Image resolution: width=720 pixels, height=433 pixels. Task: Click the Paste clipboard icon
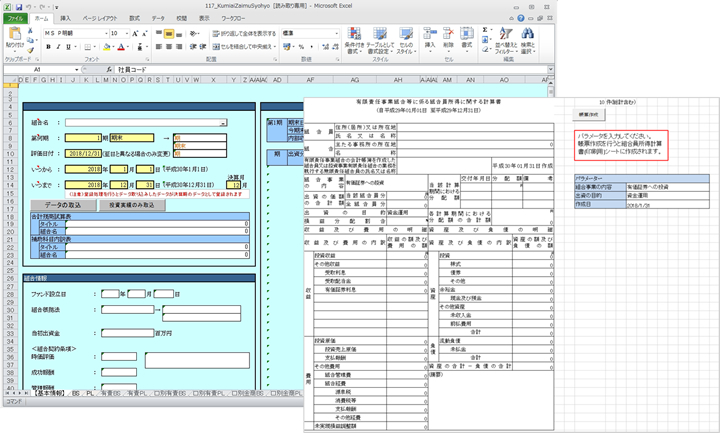coord(15,34)
